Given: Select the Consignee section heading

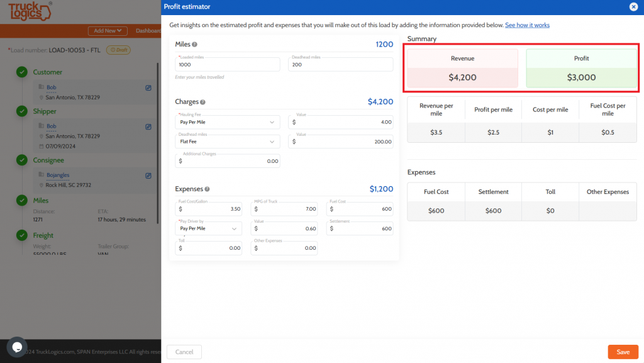Looking at the screenshot, I should coord(48,160).
